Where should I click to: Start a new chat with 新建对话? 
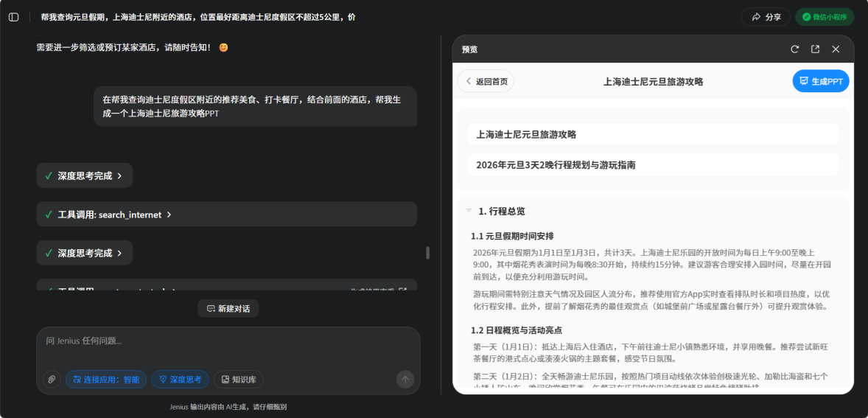[x=228, y=309]
